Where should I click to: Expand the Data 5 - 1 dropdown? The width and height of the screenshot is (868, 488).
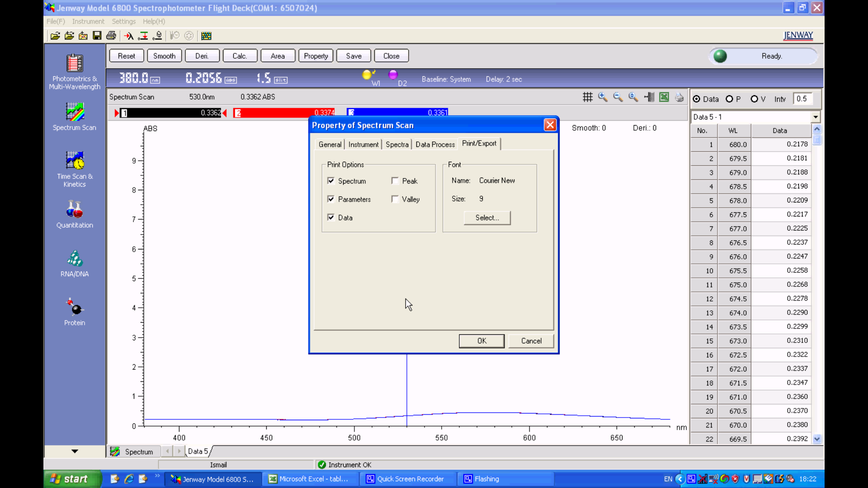point(816,117)
